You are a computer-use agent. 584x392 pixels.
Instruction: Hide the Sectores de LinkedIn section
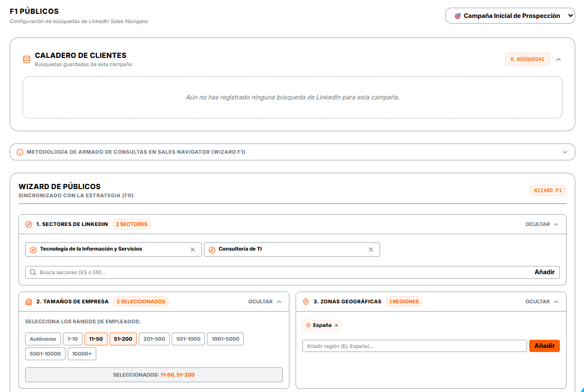pos(542,224)
